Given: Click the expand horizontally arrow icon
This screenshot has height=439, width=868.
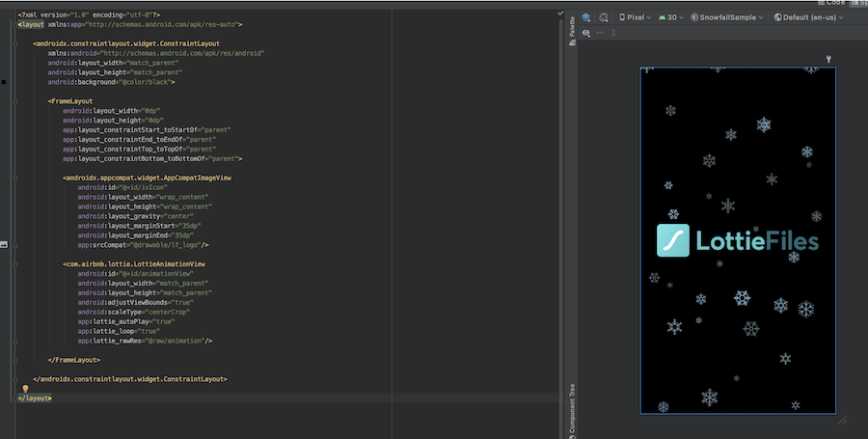Looking at the screenshot, I should coord(600,33).
